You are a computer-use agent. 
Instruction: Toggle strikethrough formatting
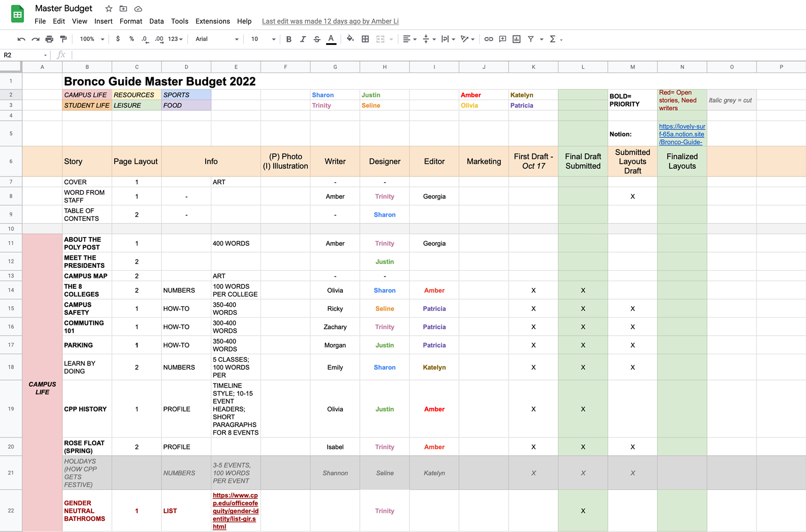317,39
